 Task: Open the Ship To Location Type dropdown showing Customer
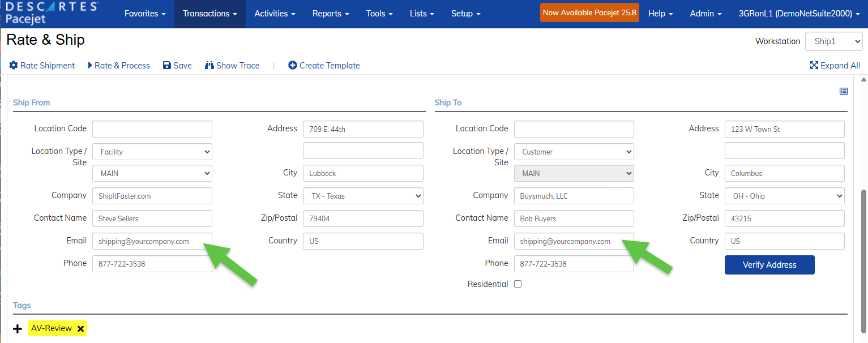[574, 151]
